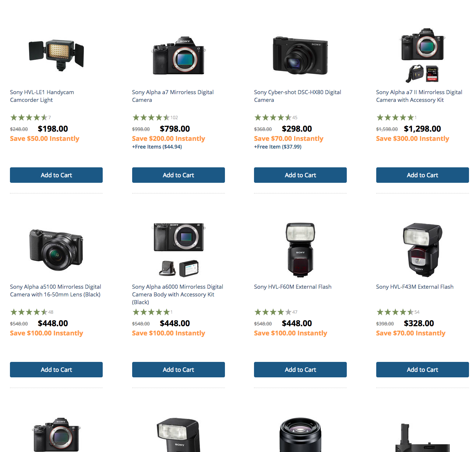Open the Sony HVL-F43M flash product image

click(423, 250)
